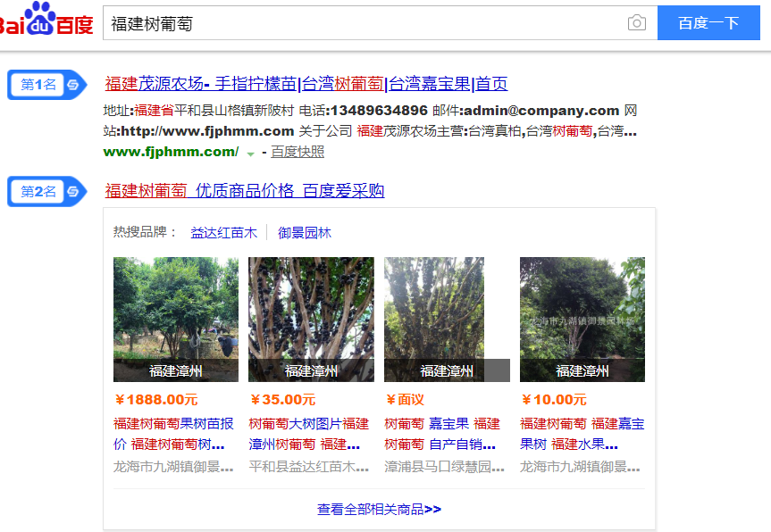Open 福建树葡萄 优质商品价格 百度爱采购 link
771x532 pixels.
(x=244, y=190)
